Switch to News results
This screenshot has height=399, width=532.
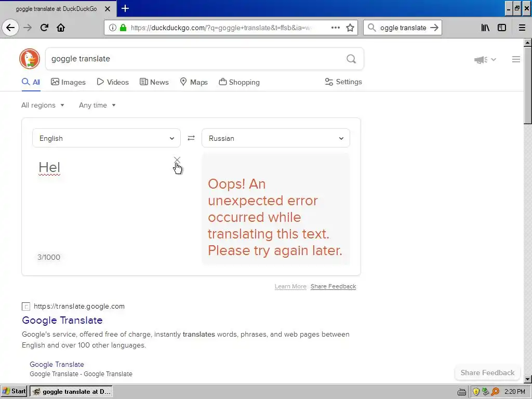coord(154,82)
